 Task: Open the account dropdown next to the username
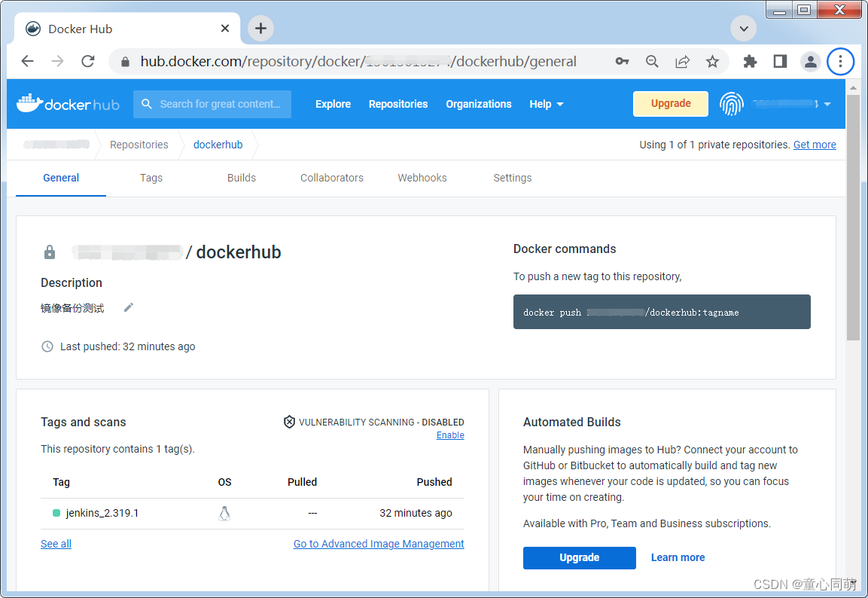[x=826, y=104]
